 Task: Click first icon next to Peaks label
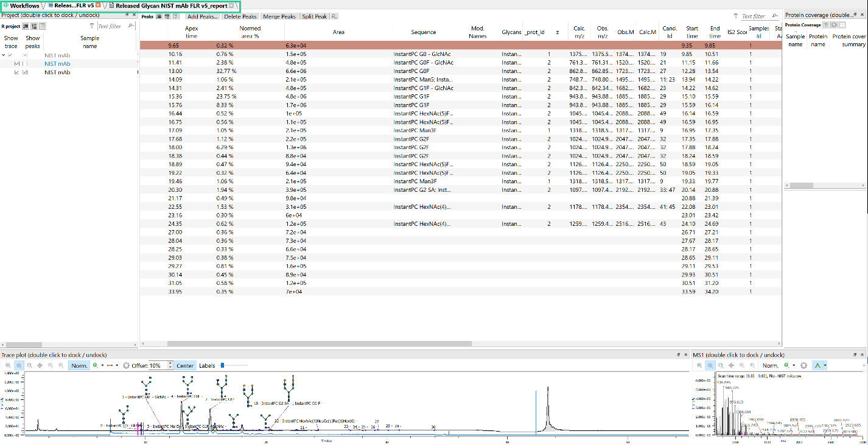click(x=158, y=16)
